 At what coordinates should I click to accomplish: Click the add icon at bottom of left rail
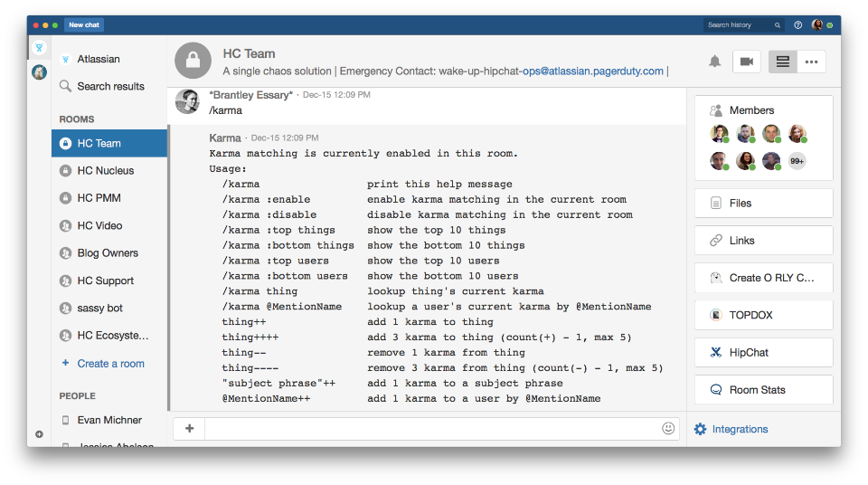39,434
